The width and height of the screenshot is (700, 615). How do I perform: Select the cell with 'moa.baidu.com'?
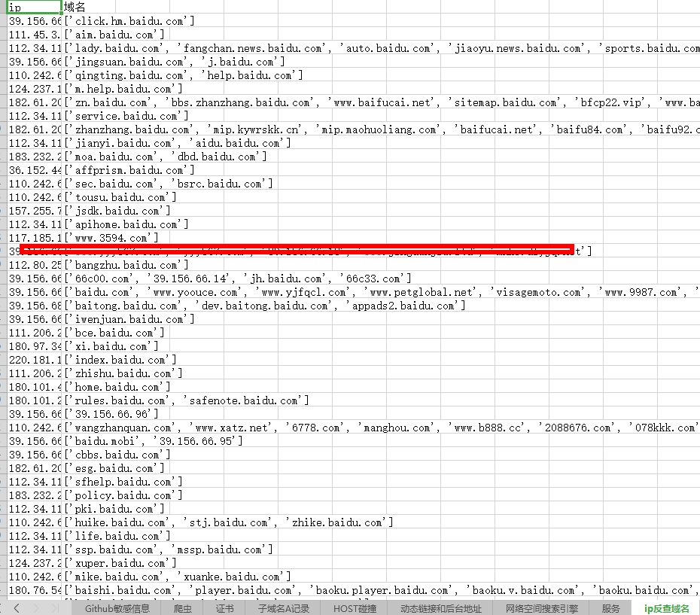pyautogui.click(x=165, y=157)
